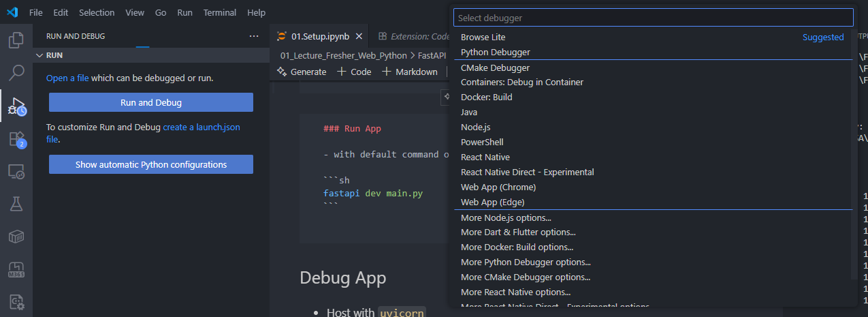Click the Generate sparkle toolbar button

tap(302, 72)
